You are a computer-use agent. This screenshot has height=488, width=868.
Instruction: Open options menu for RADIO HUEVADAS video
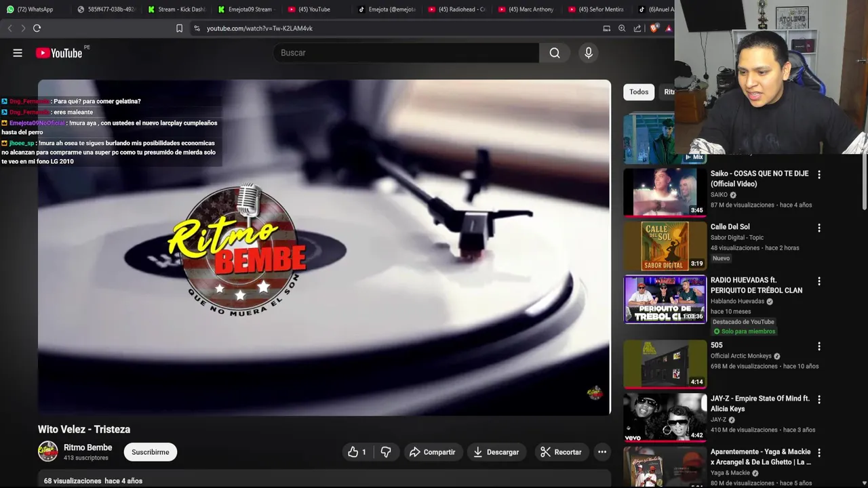(x=818, y=281)
